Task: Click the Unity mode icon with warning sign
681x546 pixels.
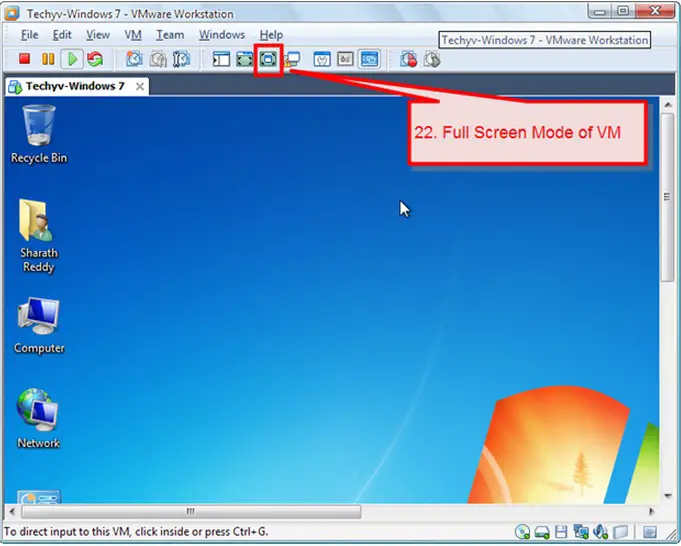Action: coord(292,59)
